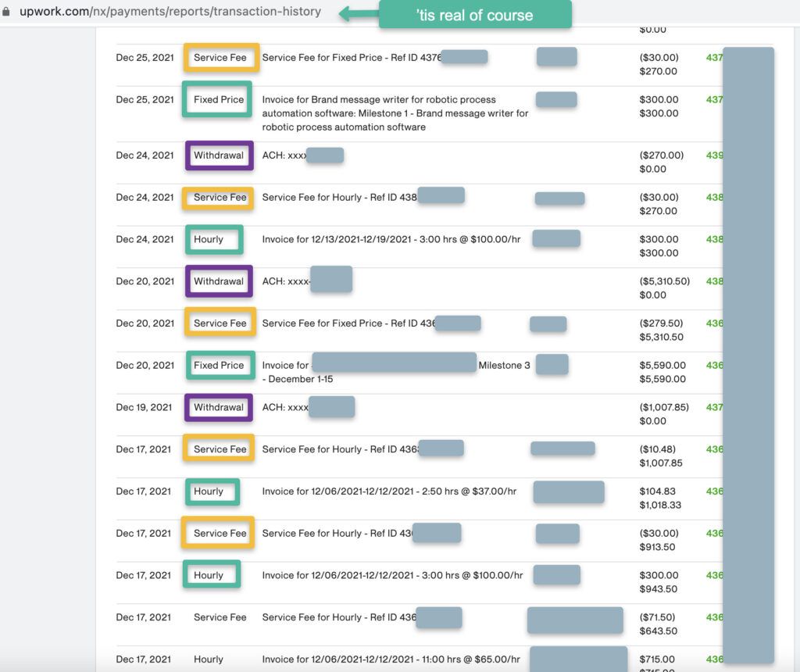Open the green reference ID on the Dec 25 Fixed Price row

pos(714,100)
